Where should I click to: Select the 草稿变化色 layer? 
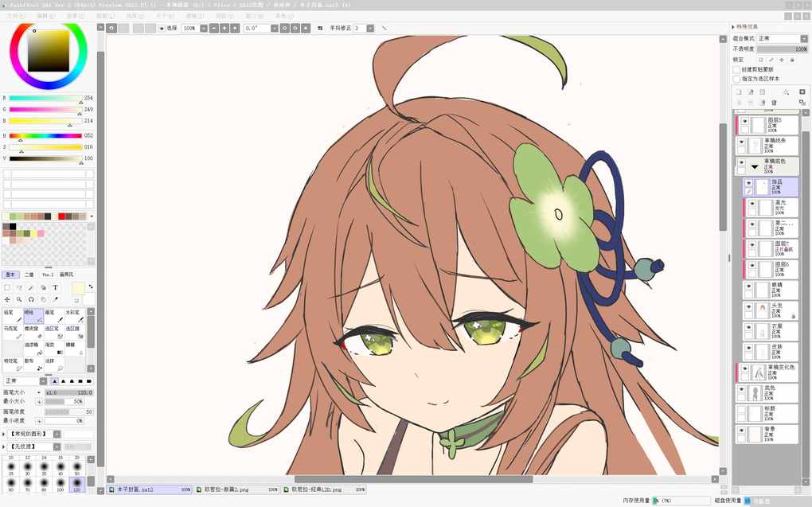[767, 372]
